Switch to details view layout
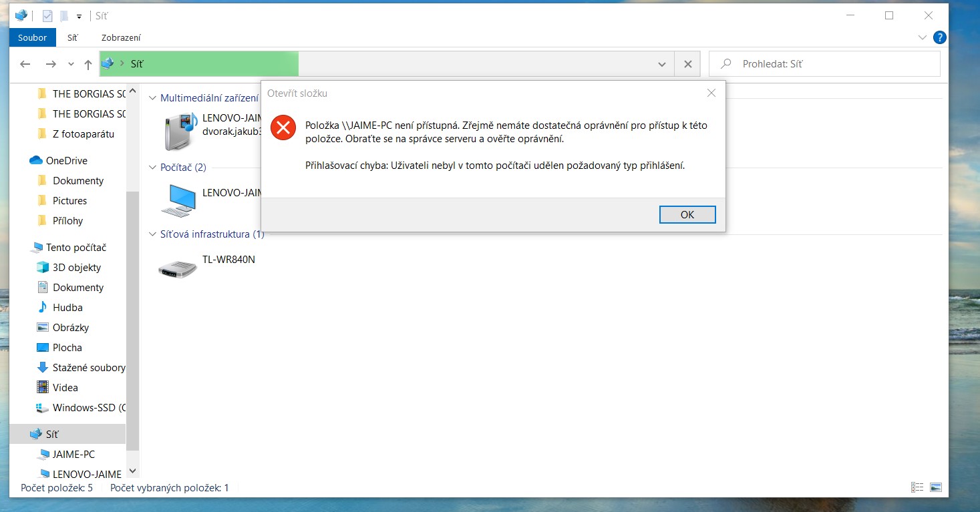Image resolution: width=980 pixels, height=512 pixels. [917, 488]
